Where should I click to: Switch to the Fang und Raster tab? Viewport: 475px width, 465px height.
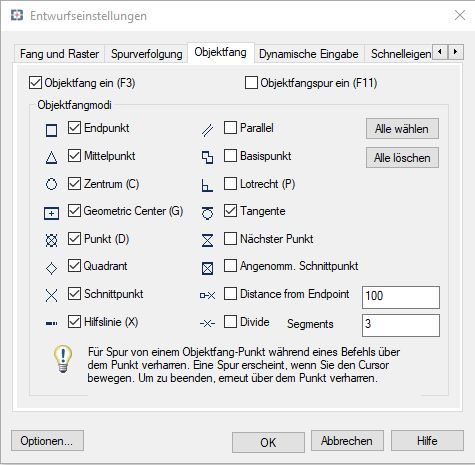pos(59,54)
